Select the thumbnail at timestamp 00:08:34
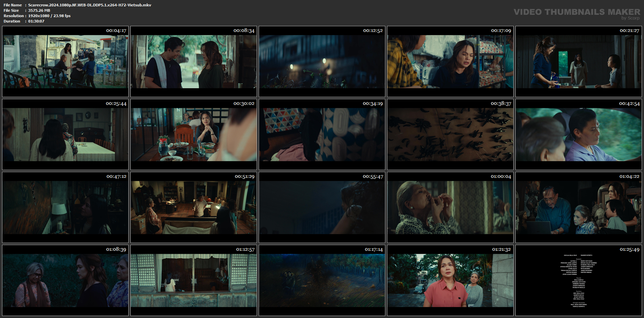This screenshot has width=644, height=318. click(194, 62)
